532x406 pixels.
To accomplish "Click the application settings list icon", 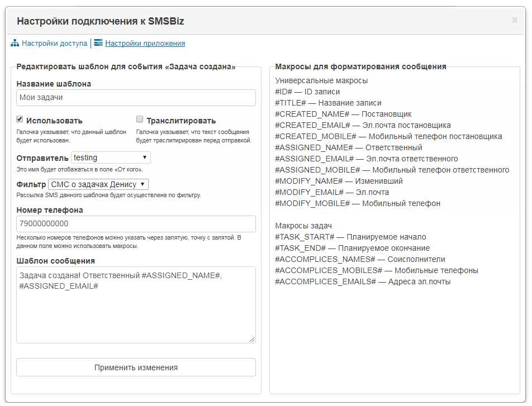I will 98,43.
